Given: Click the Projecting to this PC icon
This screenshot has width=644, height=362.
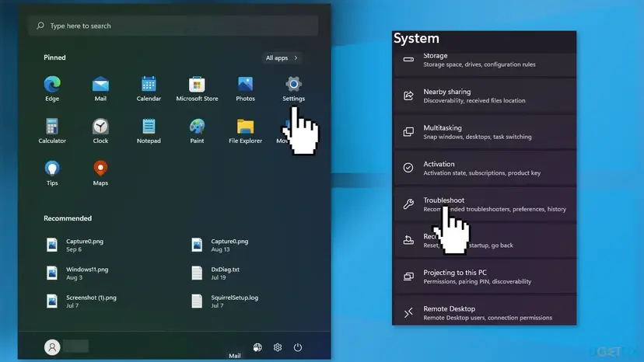Looking at the screenshot, I should click(408, 277).
